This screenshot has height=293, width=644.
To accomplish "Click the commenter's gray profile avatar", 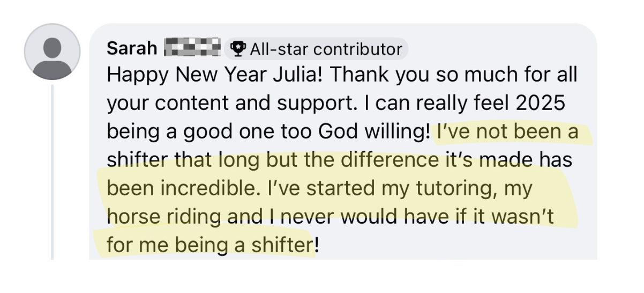I will (x=53, y=52).
